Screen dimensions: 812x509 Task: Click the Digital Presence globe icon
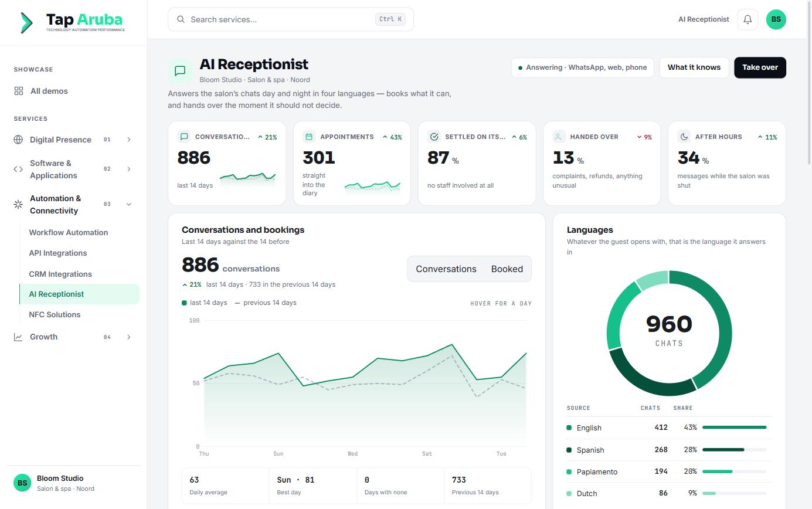[18, 140]
